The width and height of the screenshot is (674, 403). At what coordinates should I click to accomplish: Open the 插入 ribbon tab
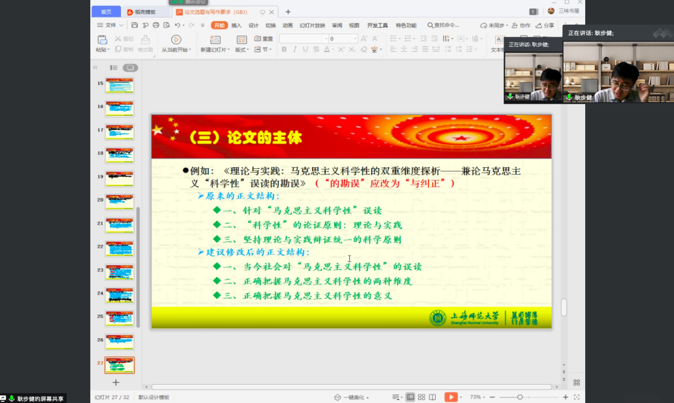pos(237,25)
